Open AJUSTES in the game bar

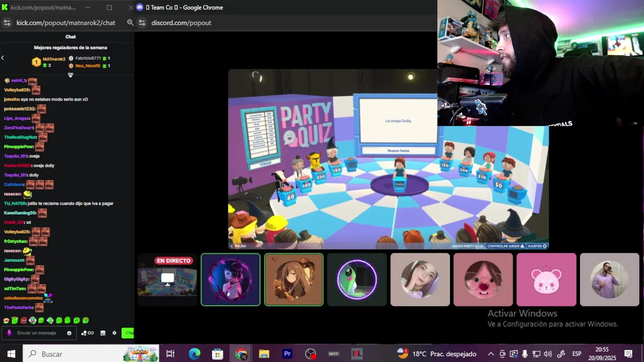pos(537,246)
